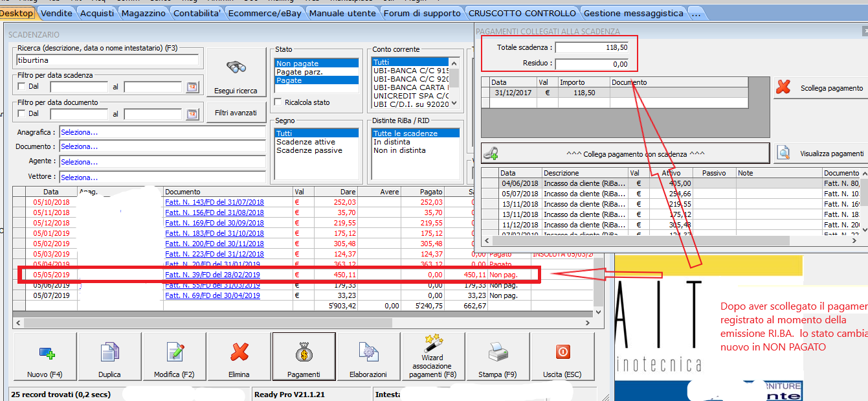This screenshot has width=868, height=401.
Task: Exit with Uscita (ESC) button
Action: click(x=562, y=356)
